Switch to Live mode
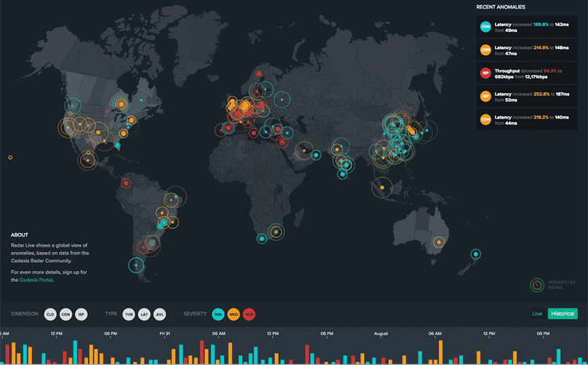This screenshot has height=365, width=588. tap(538, 314)
